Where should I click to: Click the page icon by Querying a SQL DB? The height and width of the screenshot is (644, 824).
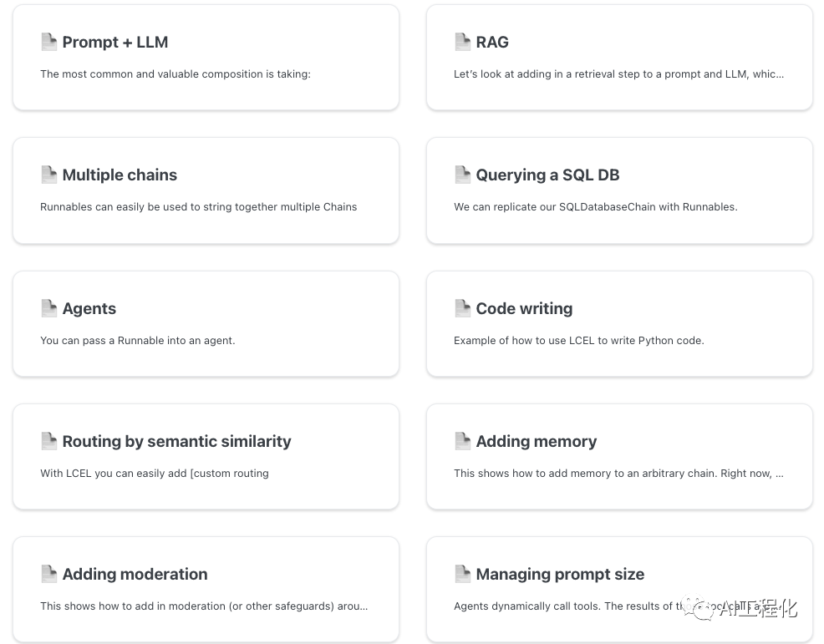[x=462, y=175]
